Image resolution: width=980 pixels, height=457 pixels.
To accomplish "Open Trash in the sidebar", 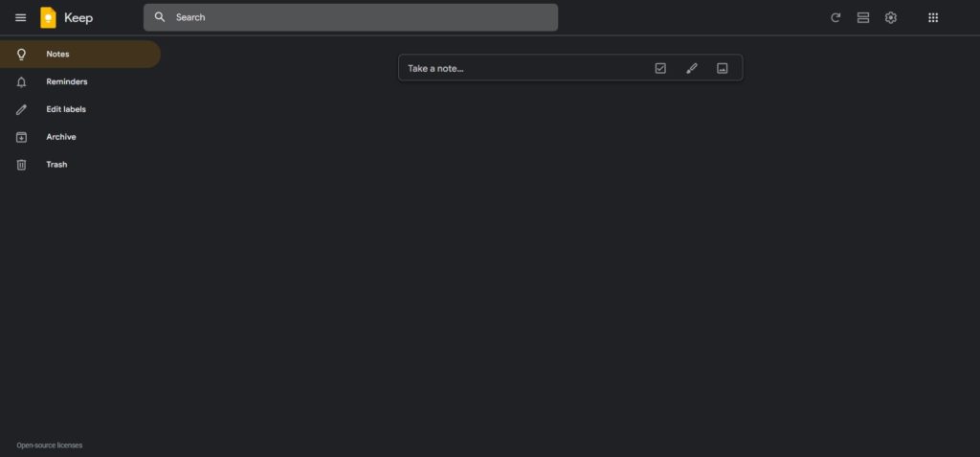I will coord(80,164).
